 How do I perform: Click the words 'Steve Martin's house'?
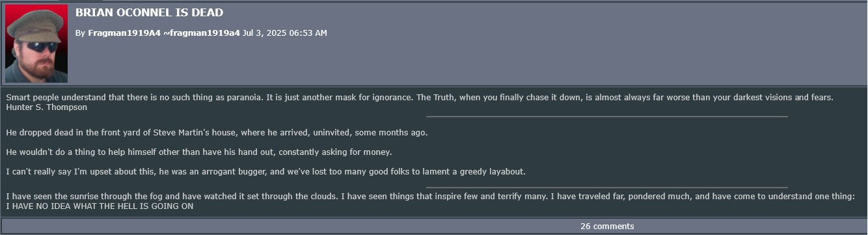[194, 133]
